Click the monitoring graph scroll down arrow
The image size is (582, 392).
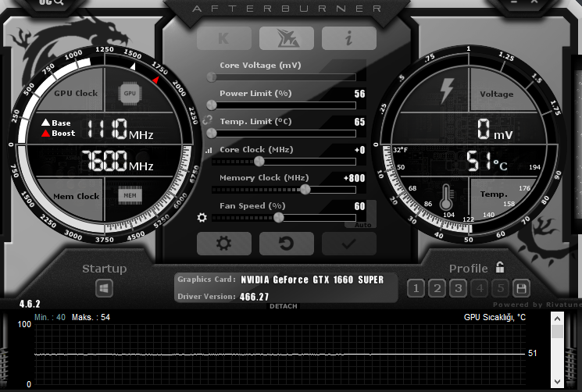pyautogui.click(x=557, y=381)
